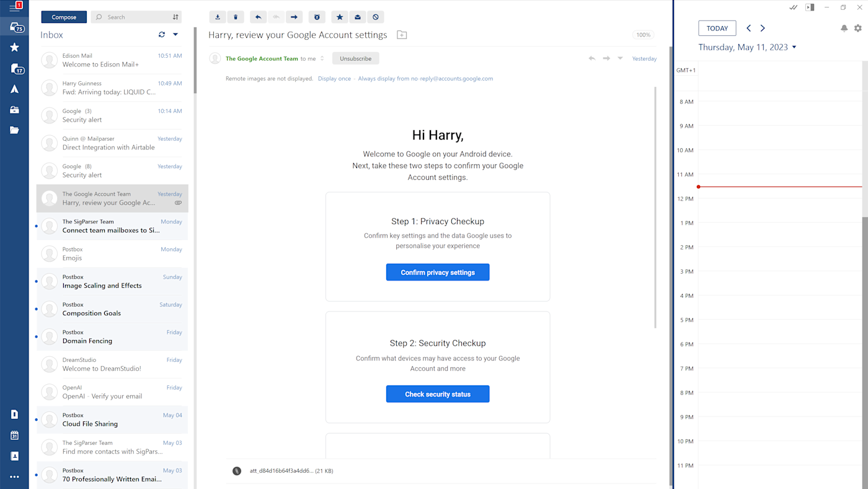Open the Google Security alert thread with (8)
Screen dimensions: 868x489
click(112, 171)
